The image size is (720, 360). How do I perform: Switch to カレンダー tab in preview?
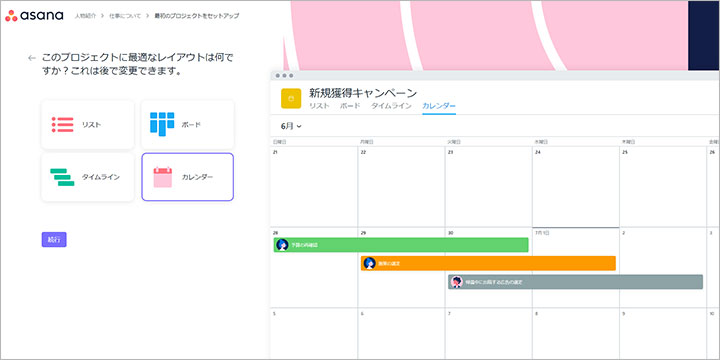click(x=439, y=106)
